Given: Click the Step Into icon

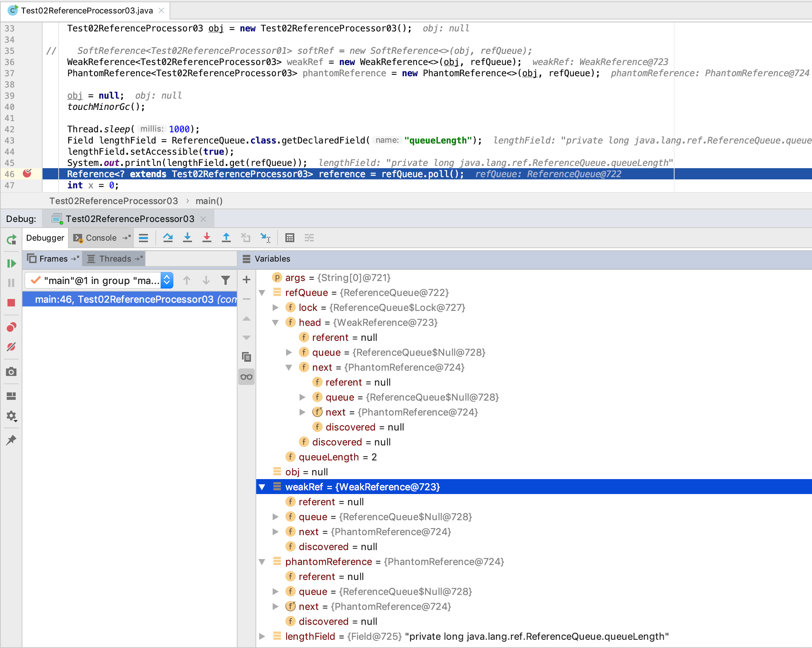Looking at the screenshot, I should point(187,238).
